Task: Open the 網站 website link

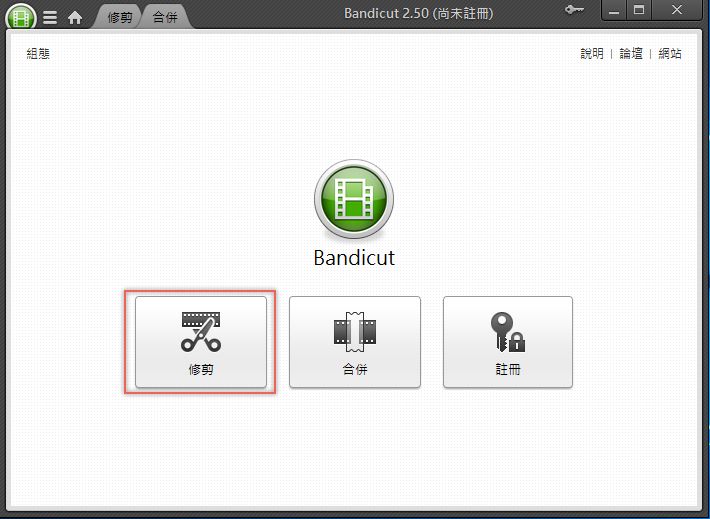Action: click(670, 53)
